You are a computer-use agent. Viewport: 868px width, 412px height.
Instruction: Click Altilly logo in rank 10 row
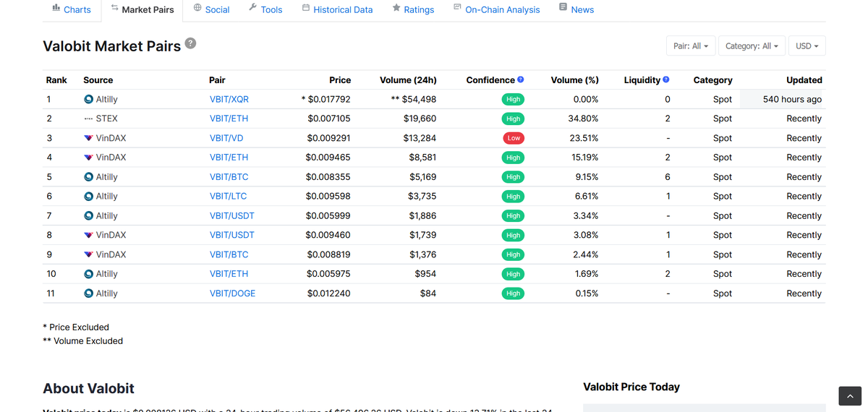click(x=88, y=274)
